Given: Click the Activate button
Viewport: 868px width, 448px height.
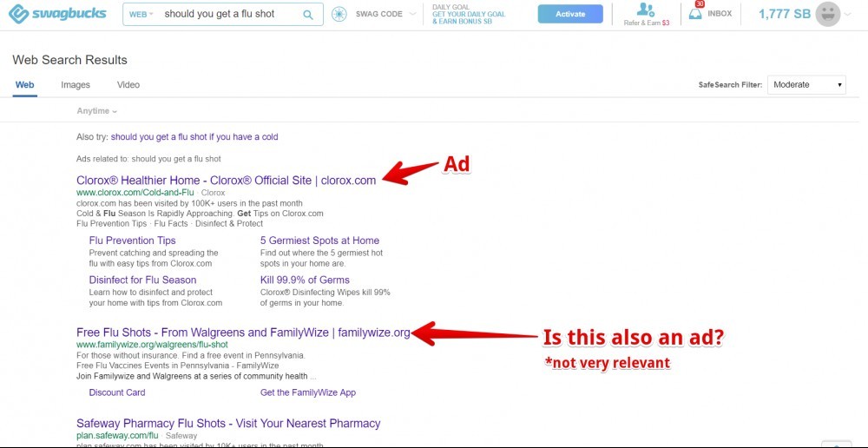Looking at the screenshot, I should tap(570, 15).
